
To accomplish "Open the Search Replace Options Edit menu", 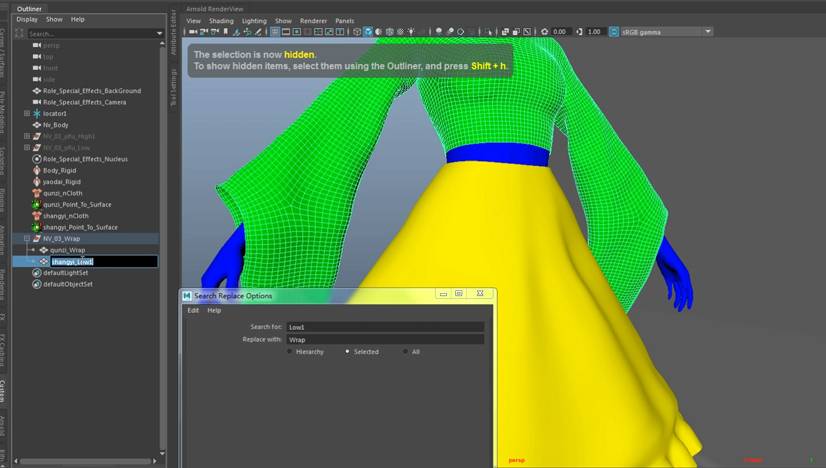I will [193, 310].
